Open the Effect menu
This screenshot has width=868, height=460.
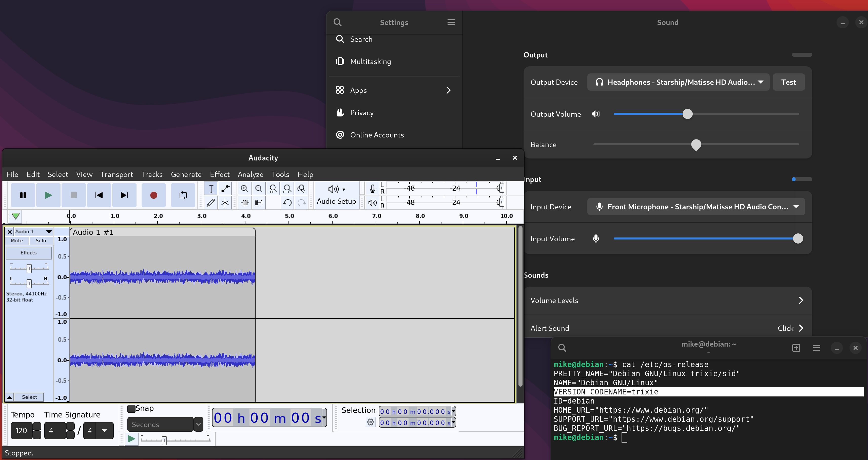click(220, 174)
